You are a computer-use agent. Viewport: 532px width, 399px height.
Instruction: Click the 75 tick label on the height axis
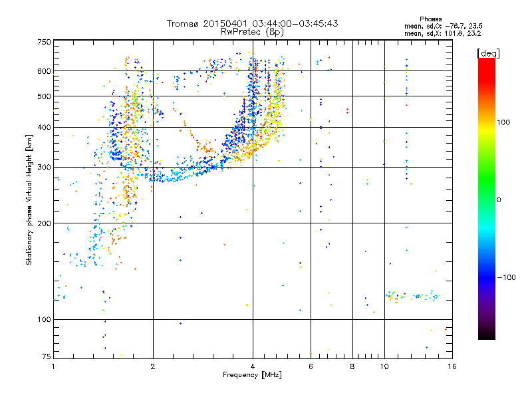pyautogui.click(x=46, y=356)
